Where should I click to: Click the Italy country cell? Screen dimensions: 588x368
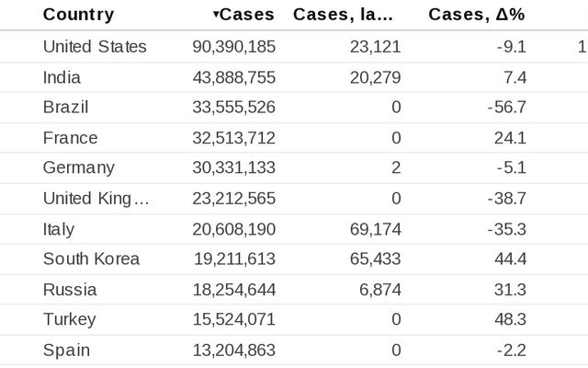59,229
